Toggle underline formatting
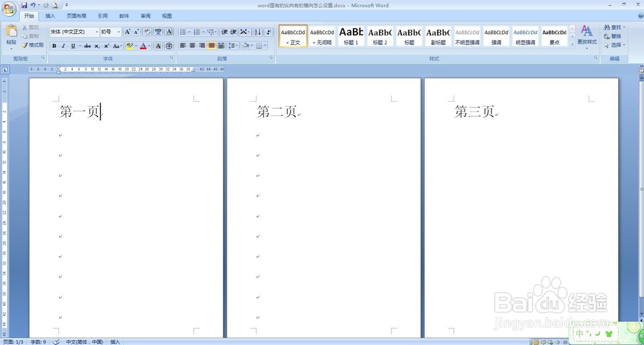Screen dimensions: 644x345 pyautogui.click(x=73, y=46)
